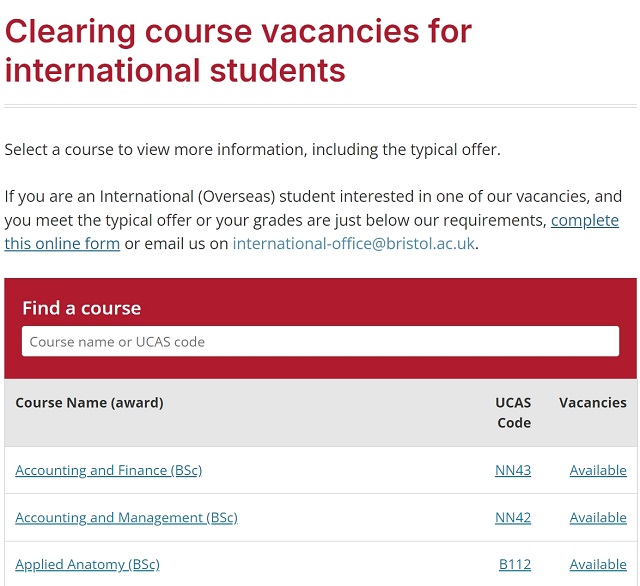Focus the Course name or UCAS code field
640x586 pixels.
pyautogui.click(x=320, y=341)
